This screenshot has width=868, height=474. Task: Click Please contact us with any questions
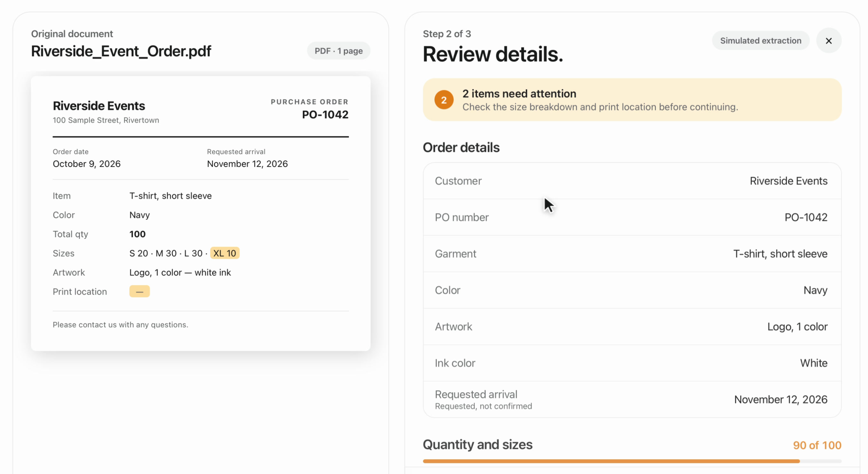point(120,325)
